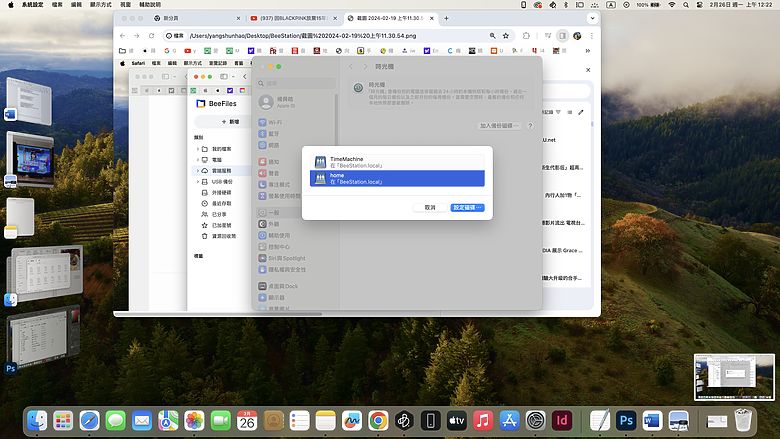
Task: Open Maps app in the Dock
Action: [x=168, y=421]
